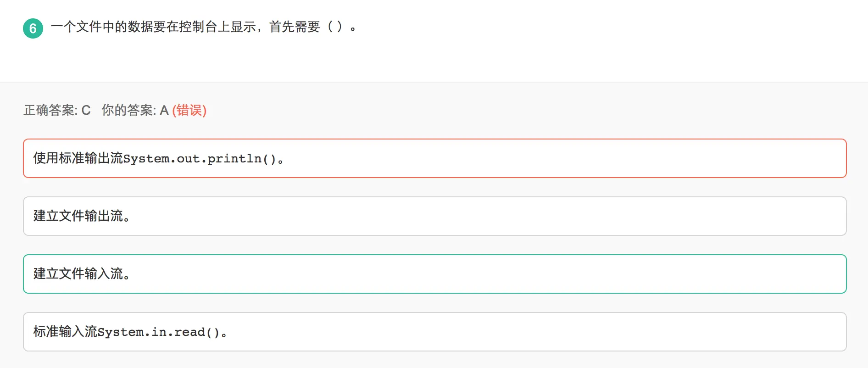This screenshot has height=368, width=868.
Task: Click the 使用标准输出流 text in red-bordered option
Action: (x=78, y=158)
